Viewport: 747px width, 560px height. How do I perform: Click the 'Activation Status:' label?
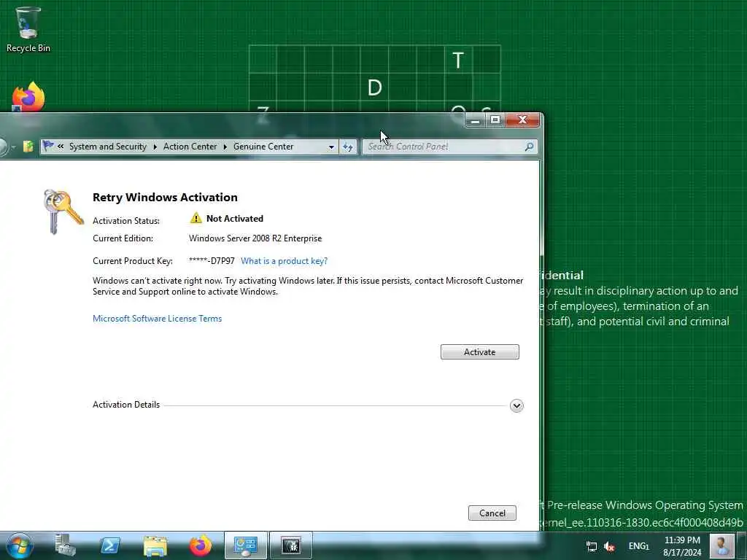126,221
